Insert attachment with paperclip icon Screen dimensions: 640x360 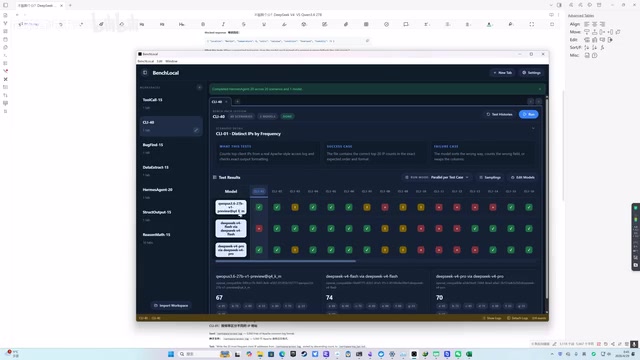346,24
